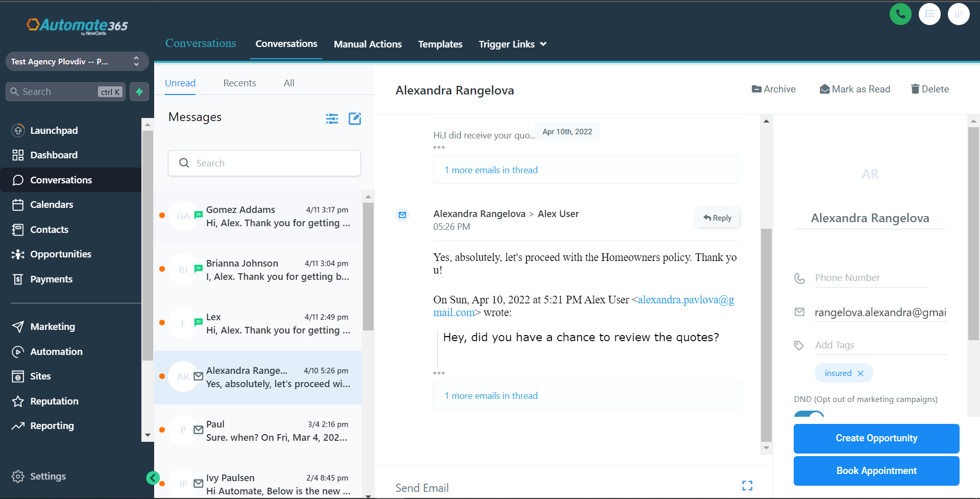
Task: Open the message filters icon
Action: (332, 118)
